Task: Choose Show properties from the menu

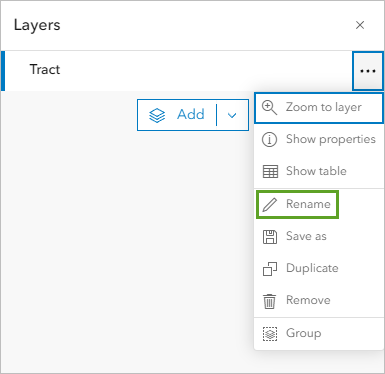Action: [x=331, y=139]
